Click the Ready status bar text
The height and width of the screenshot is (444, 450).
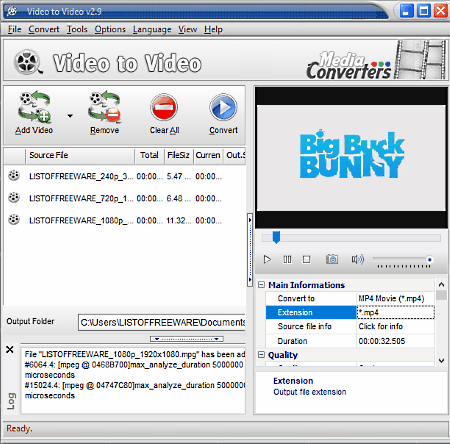pyautogui.click(x=19, y=428)
